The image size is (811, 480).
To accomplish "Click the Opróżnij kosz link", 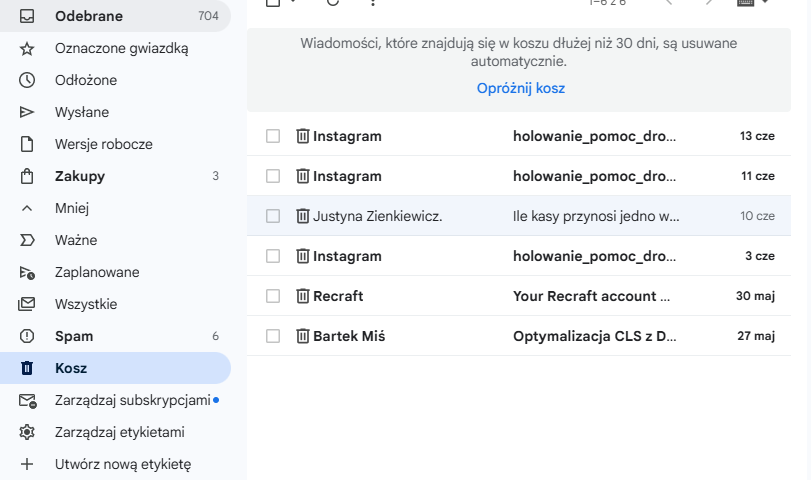I will click(520, 88).
